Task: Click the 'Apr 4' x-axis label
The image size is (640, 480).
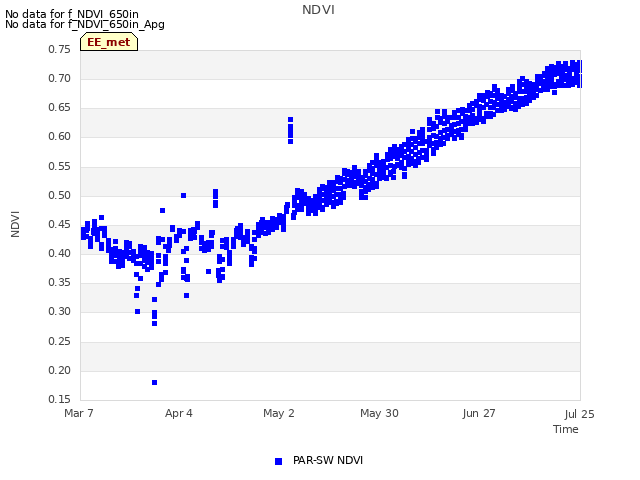Action: tap(179, 413)
